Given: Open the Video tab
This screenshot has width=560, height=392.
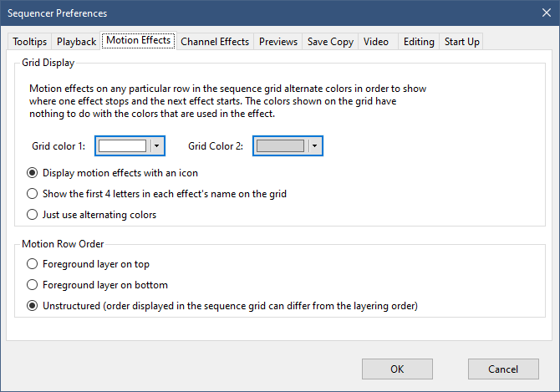Looking at the screenshot, I should pyautogui.click(x=376, y=42).
